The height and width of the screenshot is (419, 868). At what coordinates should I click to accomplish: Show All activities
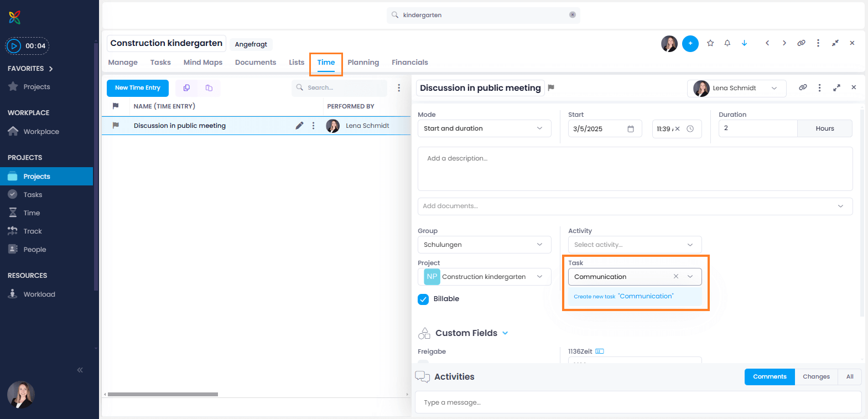(x=850, y=377)
